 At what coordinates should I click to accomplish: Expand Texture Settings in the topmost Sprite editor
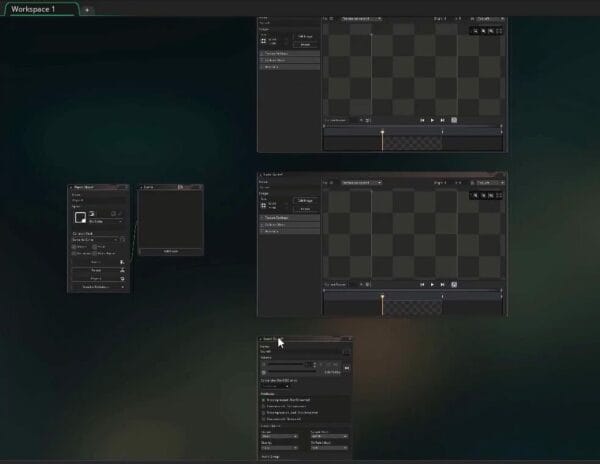point(290,54)
